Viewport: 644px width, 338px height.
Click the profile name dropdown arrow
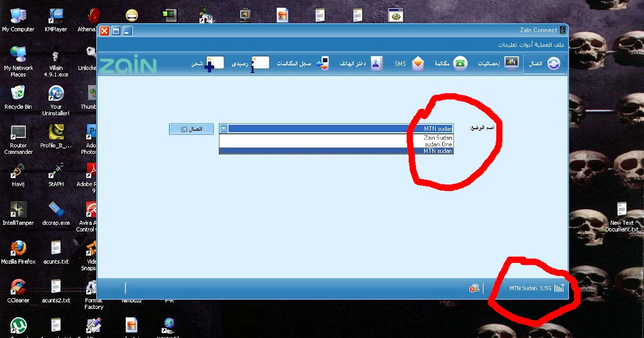(224, 129)
